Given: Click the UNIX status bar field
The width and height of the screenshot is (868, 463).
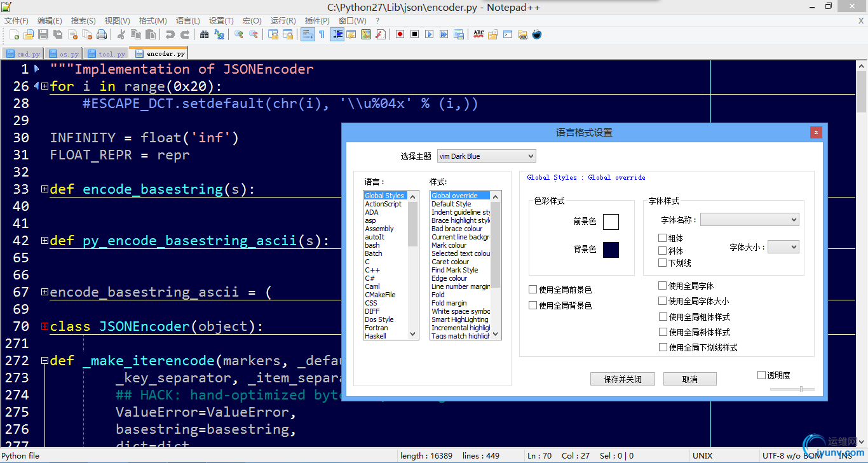Looking at the screenshot, I should 702,456.
